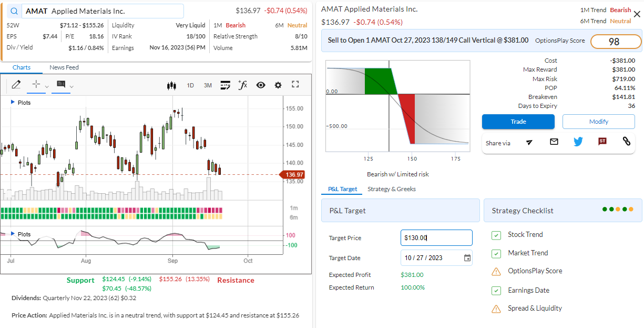Image resolution: width=644 pixels, height=328 pixels.
Task: Click the Volume 5.81M value
Action: coord(299,48)
